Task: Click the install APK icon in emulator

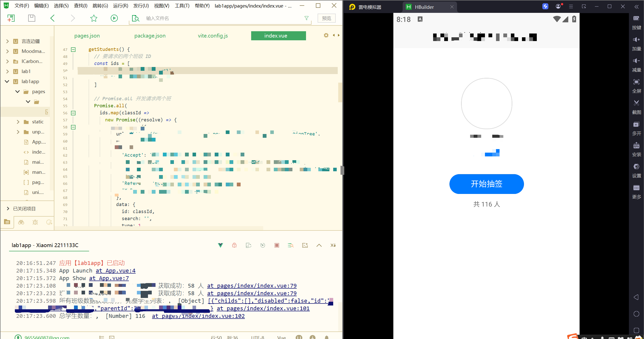Action: pos(636,146)
